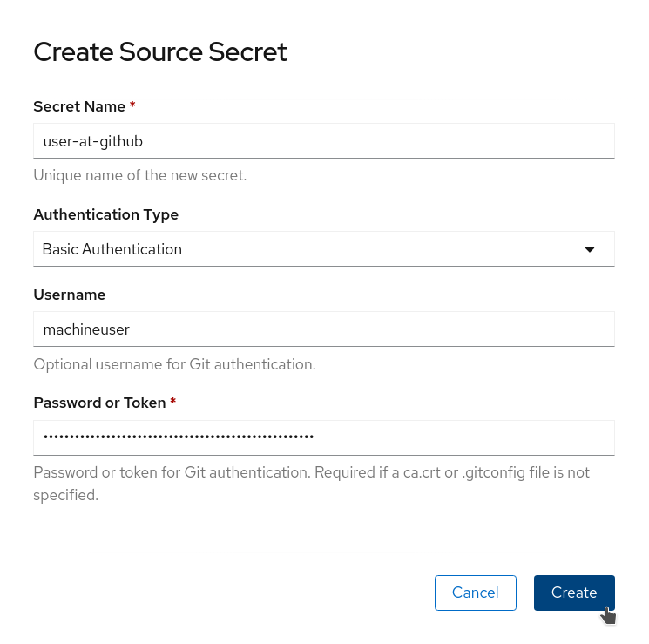Open the Authentication Type dropdown

click(323, 249)
